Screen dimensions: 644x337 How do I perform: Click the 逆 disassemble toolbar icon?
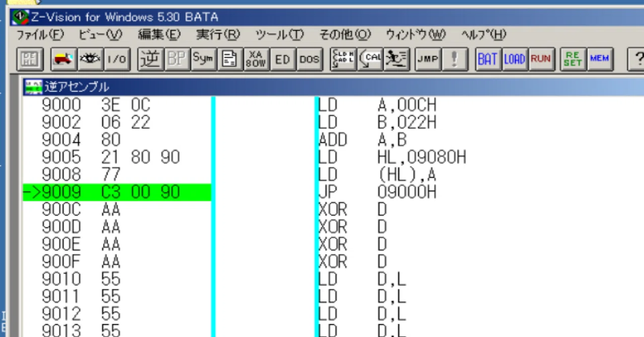pos(150,59)
